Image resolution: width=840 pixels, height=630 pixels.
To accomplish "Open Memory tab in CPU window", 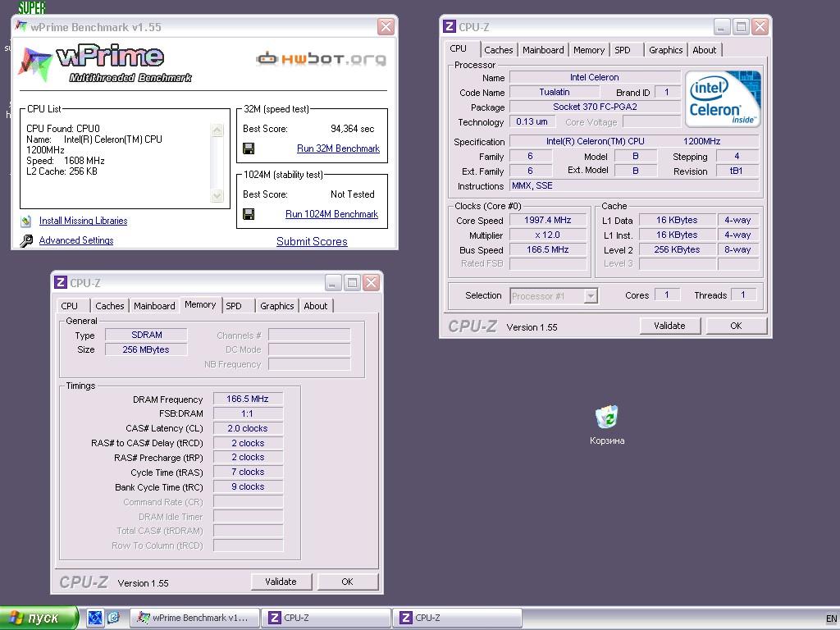I will (x=589, y=50).
